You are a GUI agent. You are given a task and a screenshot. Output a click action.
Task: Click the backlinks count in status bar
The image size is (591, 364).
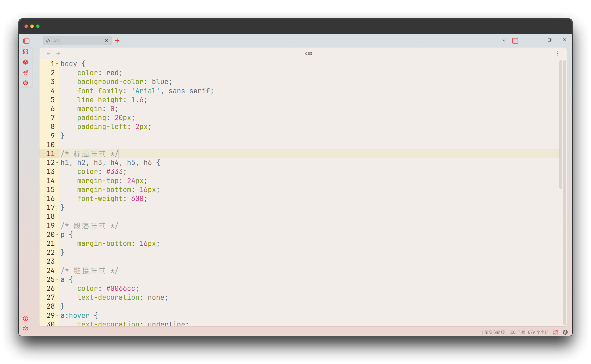tap(493, 332)
